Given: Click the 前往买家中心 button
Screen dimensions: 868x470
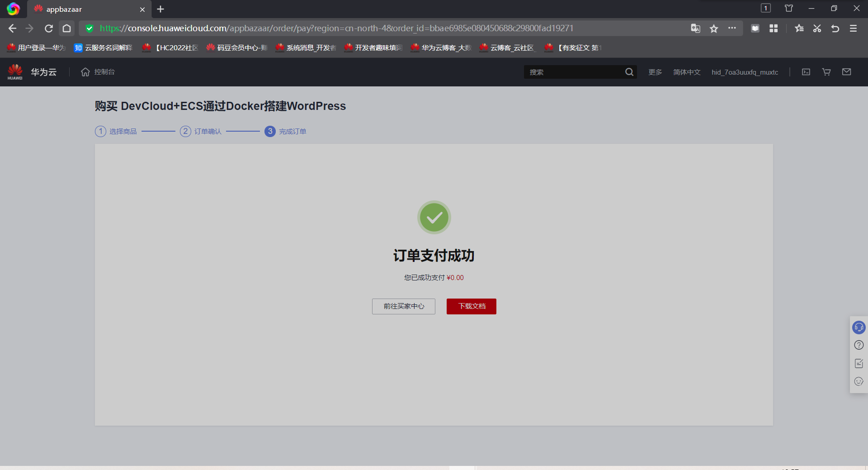Looking at the screenshot, I should (404, 306).
